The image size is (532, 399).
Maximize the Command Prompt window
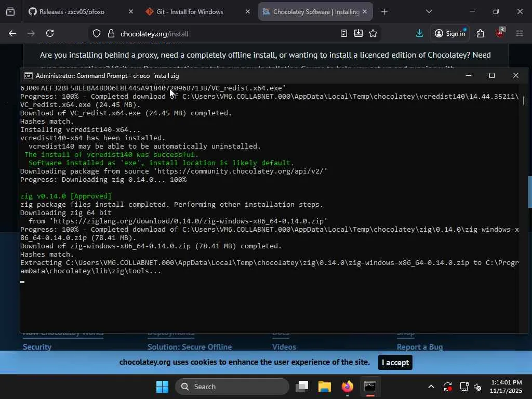point(491,76)
